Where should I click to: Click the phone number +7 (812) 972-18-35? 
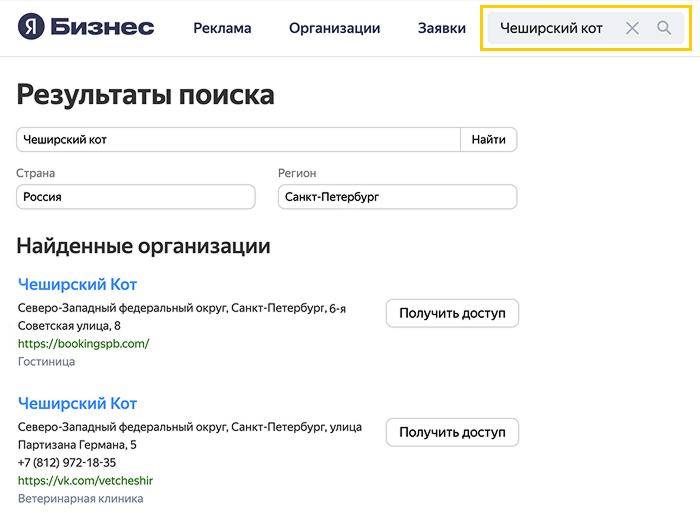pos(67,462)
